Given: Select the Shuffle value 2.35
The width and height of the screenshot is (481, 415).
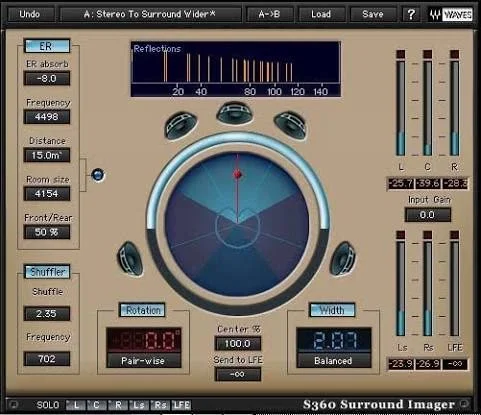Looking at the screenshot, I should (x=47, y=314).
